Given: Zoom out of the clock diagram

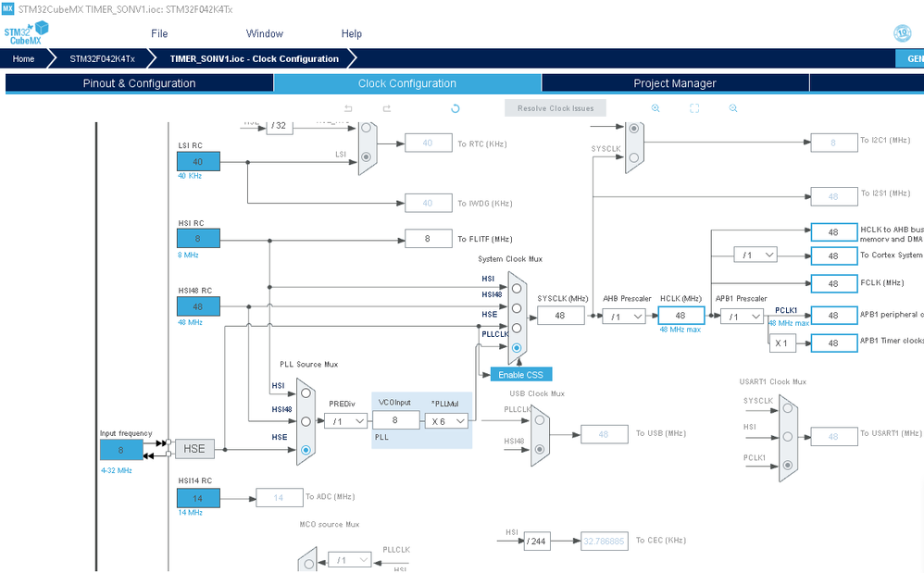Looking at the screenshot, I should coord(733,108).
